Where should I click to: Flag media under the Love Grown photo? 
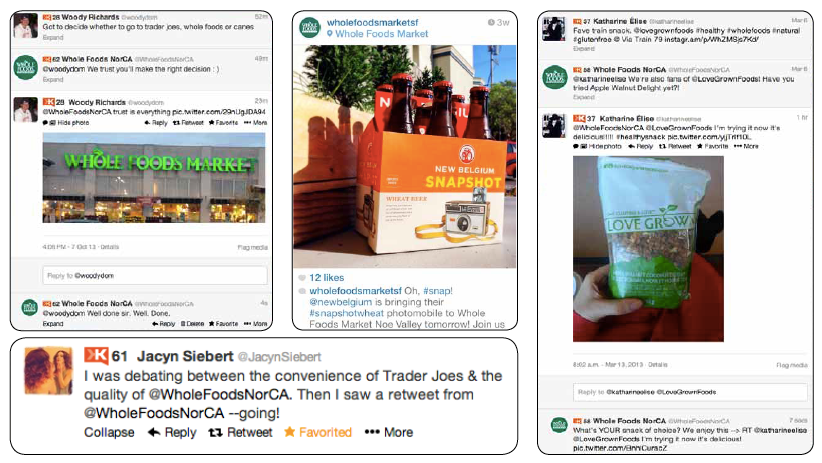tap(792, 365)
